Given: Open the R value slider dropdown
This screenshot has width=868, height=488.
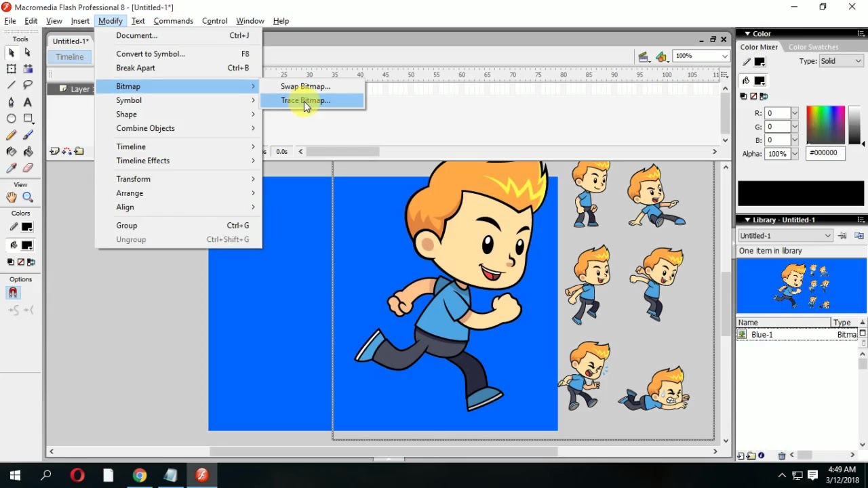Looking at the screenshot, I should click(x=794, y=113).
